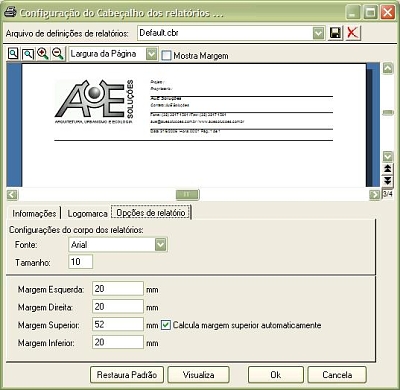Confirm with the Ok button
Screen dimensions: 400x390
click(x=276, y=375)
